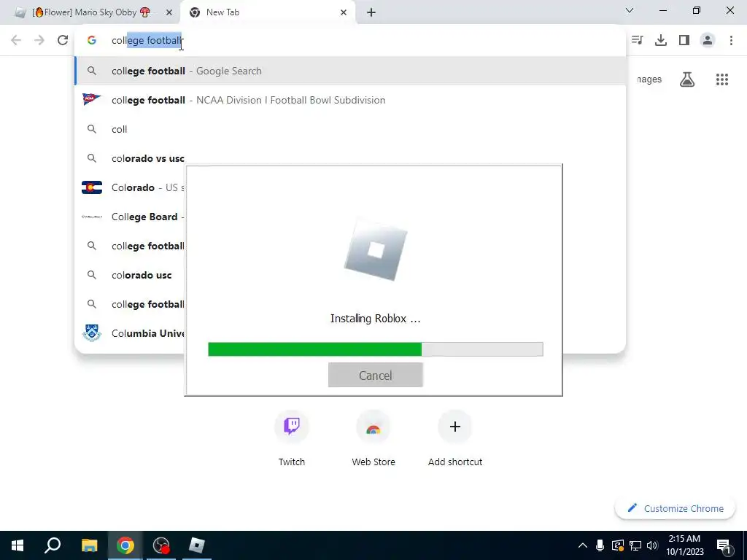This screenshot has height=560, width=747.
Task: Open the Google apps grid
Action: (x=722, y=79)
